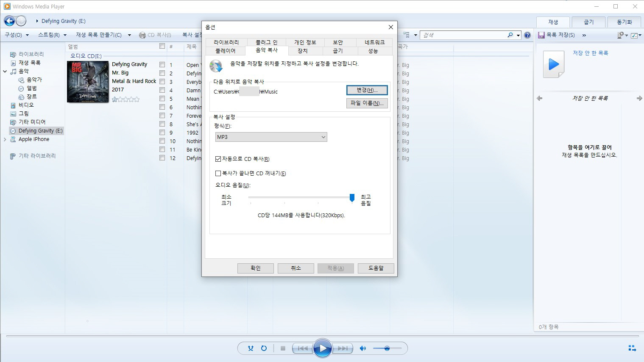
Task: Expand the Apple iPhone node
Action: 5,139
